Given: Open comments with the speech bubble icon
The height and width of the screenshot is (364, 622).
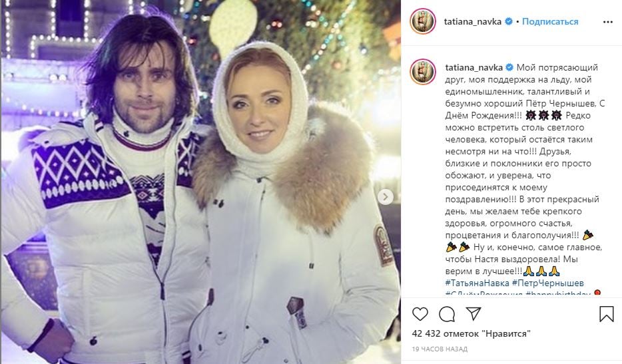Looking at the screenshot, I should [447, 314].
